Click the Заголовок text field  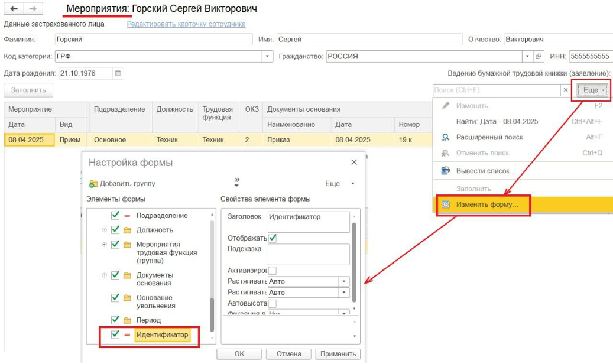[x=308, y=222]
